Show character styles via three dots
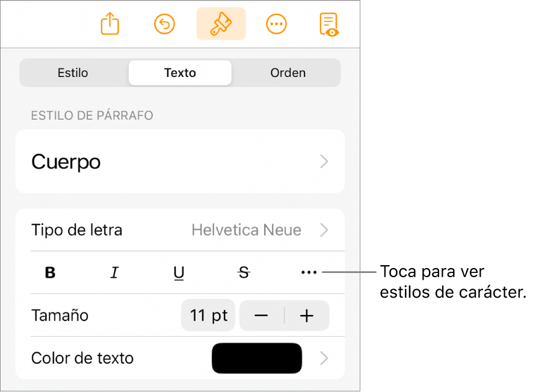Screen dimensions: 533x392 point(309,272)
